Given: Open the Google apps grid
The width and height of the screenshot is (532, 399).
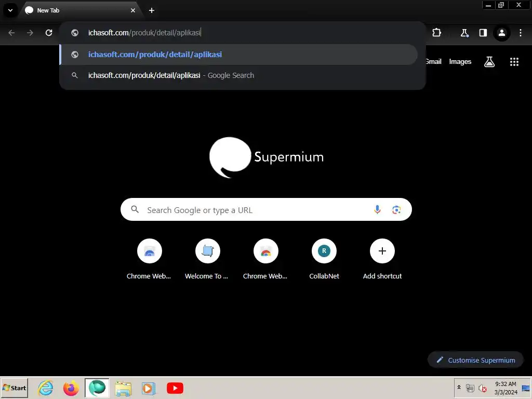Looking at the screenshot, I should (514, 62).
